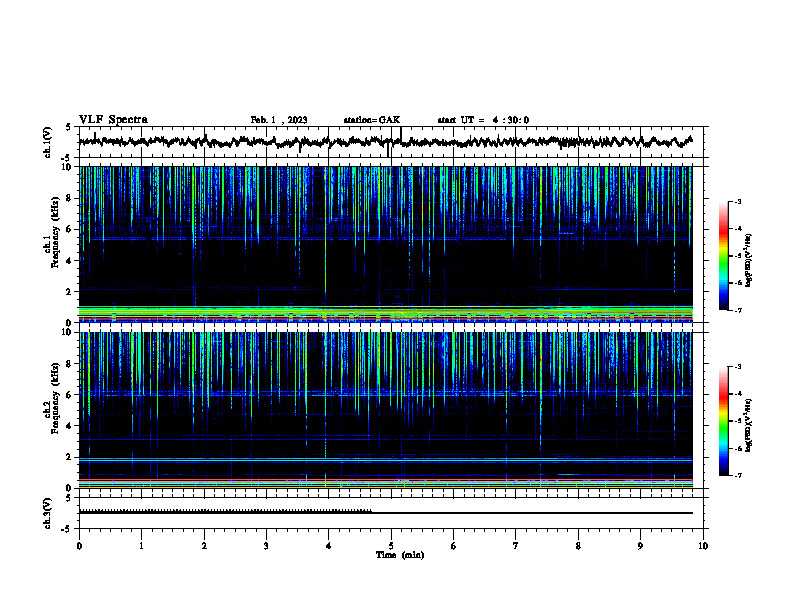
Task: Click the station=GAK label
Action: coord(372,120)
